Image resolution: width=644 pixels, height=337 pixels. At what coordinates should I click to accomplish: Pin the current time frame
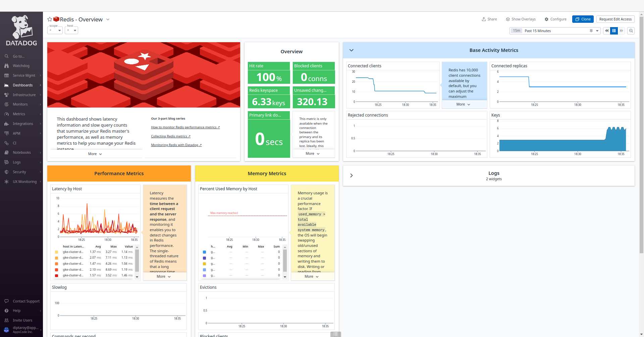coord(591,30)
